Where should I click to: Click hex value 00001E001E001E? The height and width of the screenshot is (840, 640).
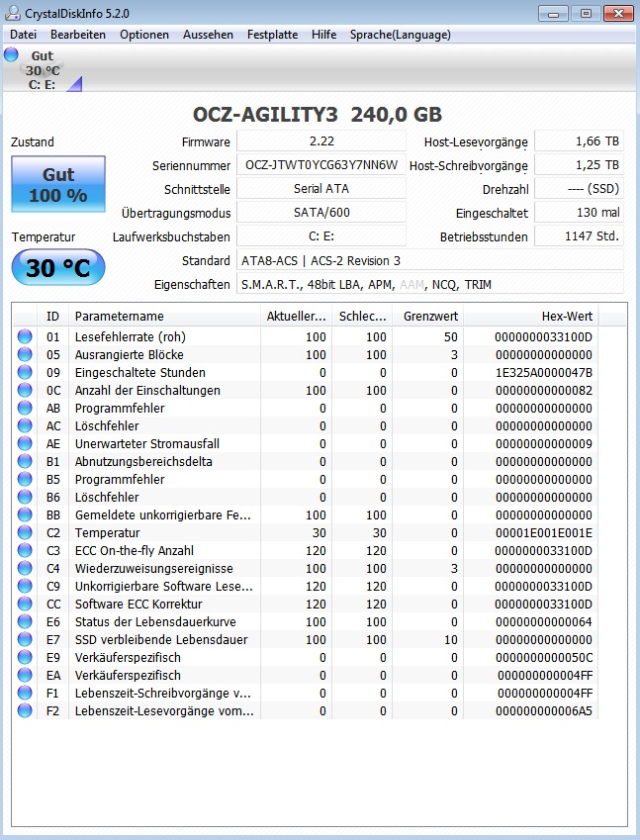click(x=544, y=532)
